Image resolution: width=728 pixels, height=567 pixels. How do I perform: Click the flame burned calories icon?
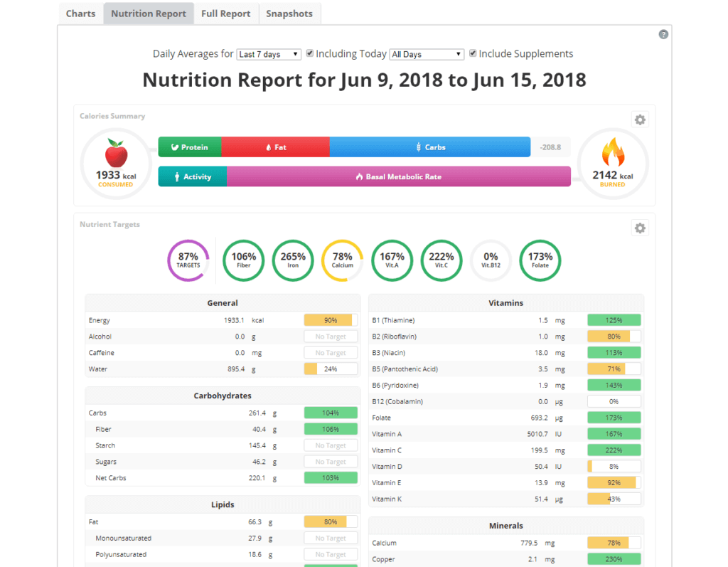point(612,152)
